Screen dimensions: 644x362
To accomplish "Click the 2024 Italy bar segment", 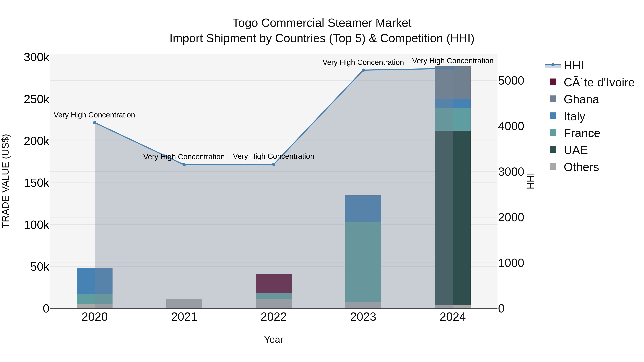I will click(x=453, y=104).
